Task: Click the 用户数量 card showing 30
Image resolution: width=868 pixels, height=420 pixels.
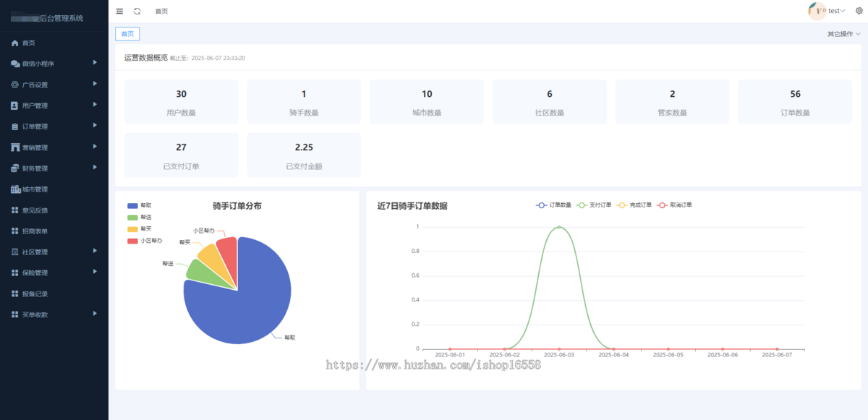Action: 181,101
